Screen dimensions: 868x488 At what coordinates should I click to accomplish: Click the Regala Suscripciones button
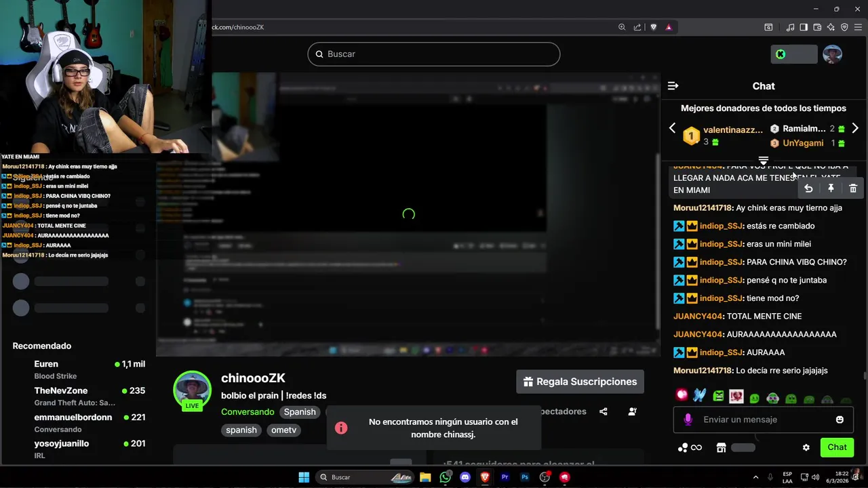click(x=580, y=382)
